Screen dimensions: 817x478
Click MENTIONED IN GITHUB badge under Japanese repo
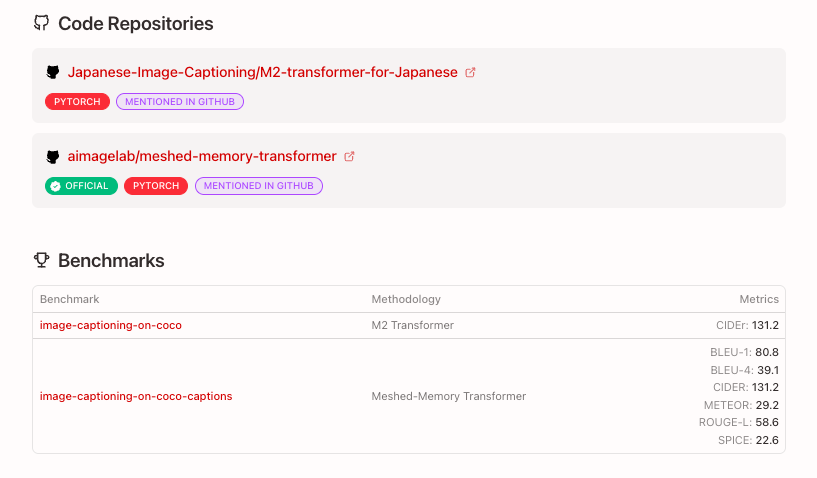point(180,101)
